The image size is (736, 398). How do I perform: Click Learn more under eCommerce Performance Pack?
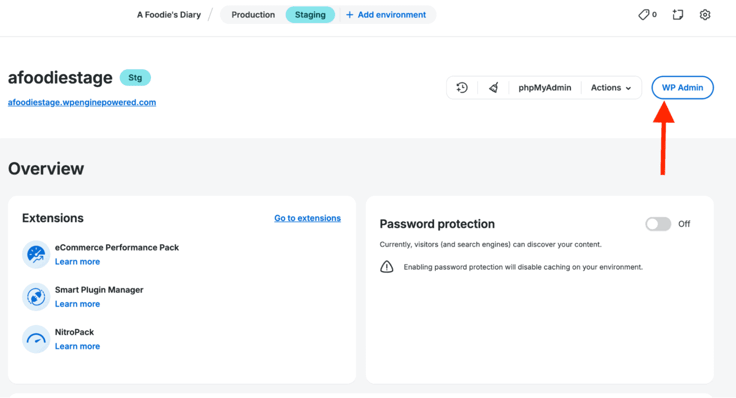77,262
